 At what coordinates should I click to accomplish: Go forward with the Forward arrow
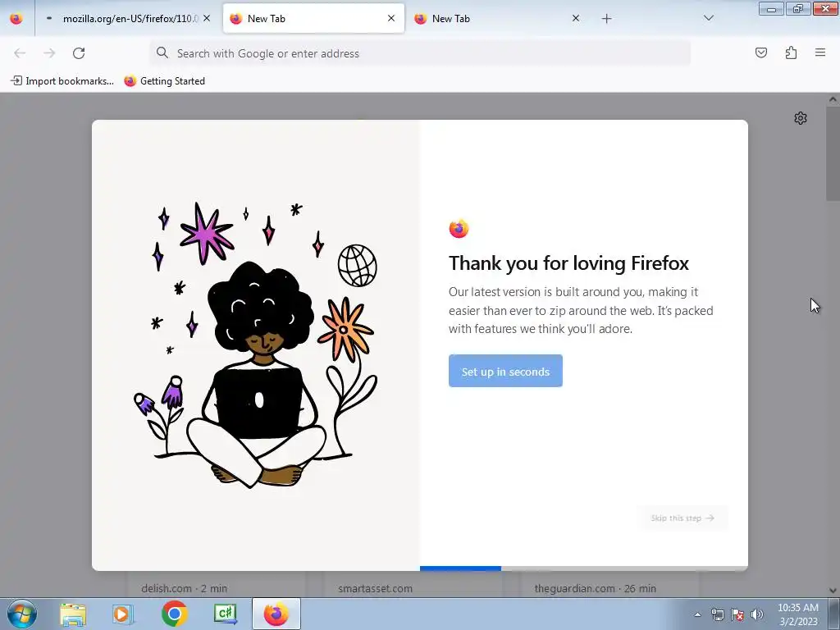coord(49,53)
